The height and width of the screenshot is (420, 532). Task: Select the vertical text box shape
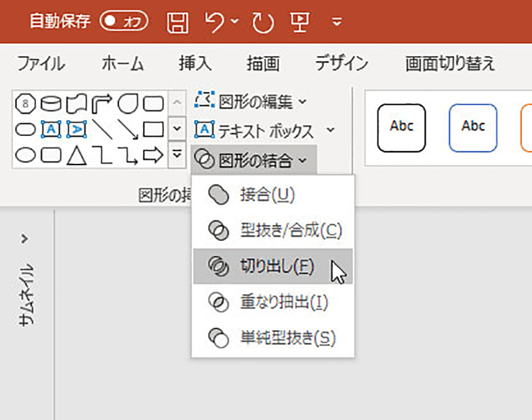(76, 130)
